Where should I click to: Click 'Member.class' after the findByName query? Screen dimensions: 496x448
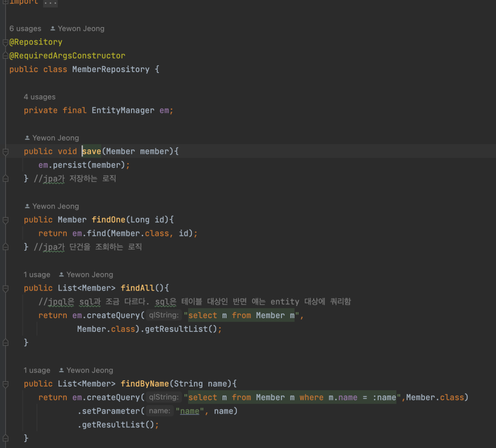[x=435, y=398]
